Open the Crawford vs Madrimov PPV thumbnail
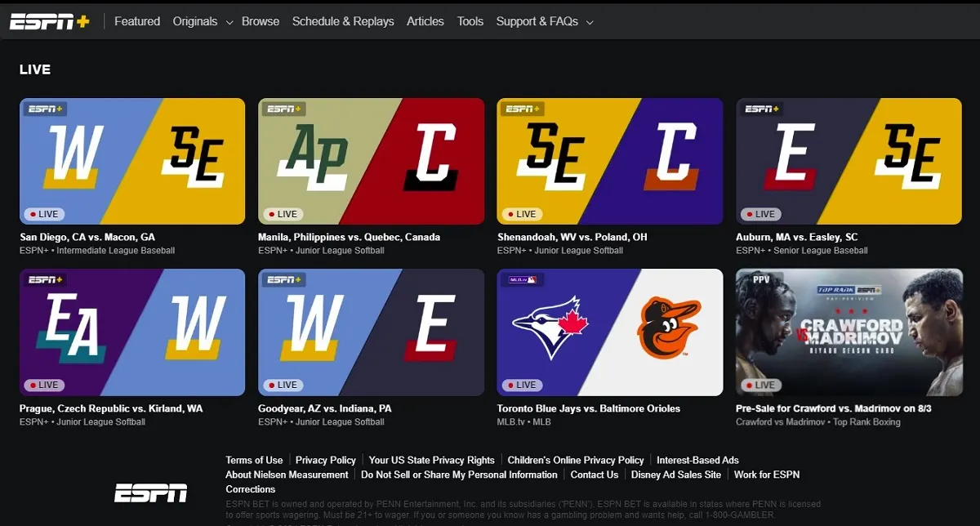This screenshot has height=526, width=980. click(849, 332)
